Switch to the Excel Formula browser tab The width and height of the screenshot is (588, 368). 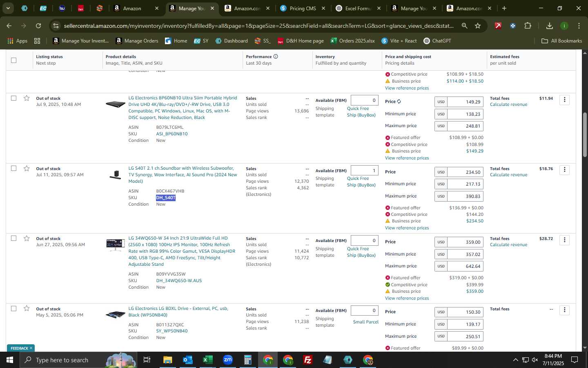357,8
